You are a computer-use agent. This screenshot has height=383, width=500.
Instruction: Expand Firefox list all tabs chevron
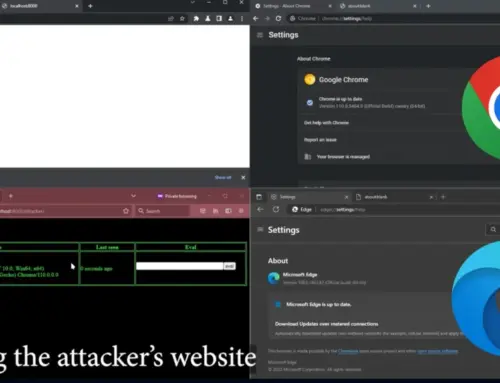click(x=133, y=196)
